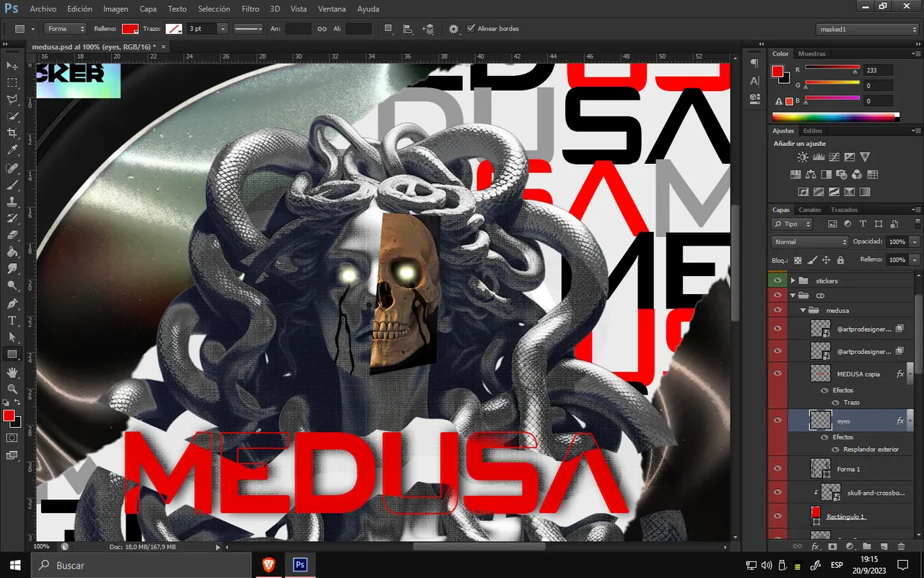Toggle visibility of Forma 1 layer

[x=777, y=469]
